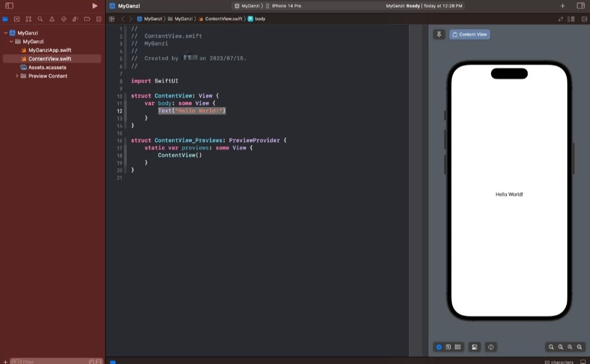Open the Report navigator
This screenshot has height=364, width=590.
pos(99,19)
